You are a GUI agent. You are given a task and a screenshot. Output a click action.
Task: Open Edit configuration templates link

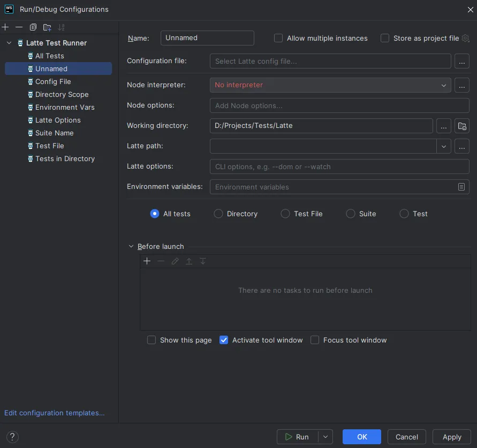[x=55, y=413]
